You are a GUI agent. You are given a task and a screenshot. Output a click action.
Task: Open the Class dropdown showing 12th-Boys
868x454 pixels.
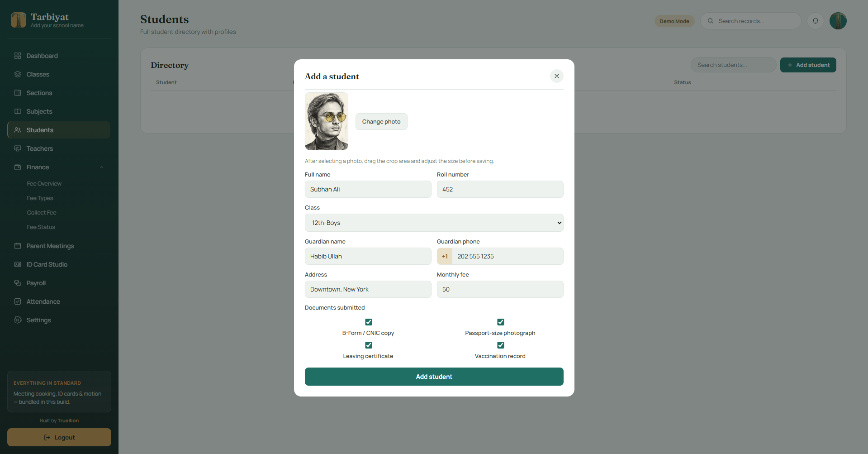(434, 223)
